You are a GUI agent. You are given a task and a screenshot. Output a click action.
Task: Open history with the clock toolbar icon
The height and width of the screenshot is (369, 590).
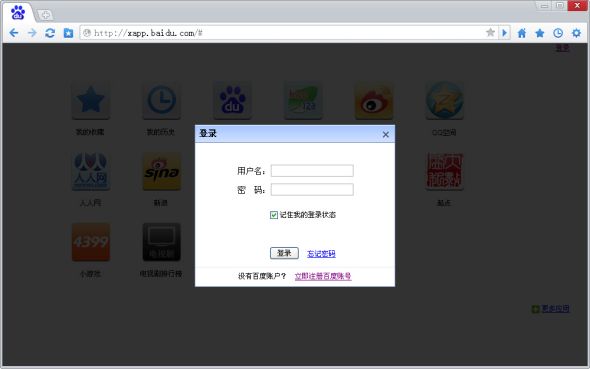558,33
